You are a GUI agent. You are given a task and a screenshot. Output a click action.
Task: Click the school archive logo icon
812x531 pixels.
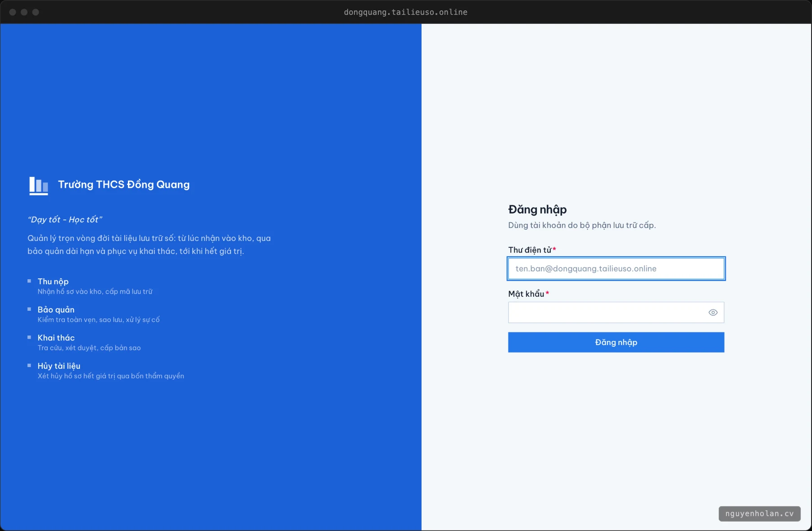click(39, 185)
